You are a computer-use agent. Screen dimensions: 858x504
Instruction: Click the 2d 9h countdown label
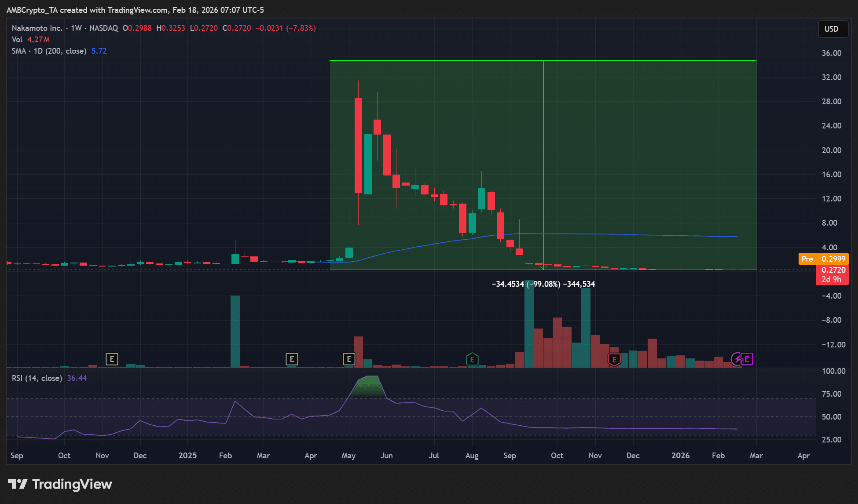832,279
